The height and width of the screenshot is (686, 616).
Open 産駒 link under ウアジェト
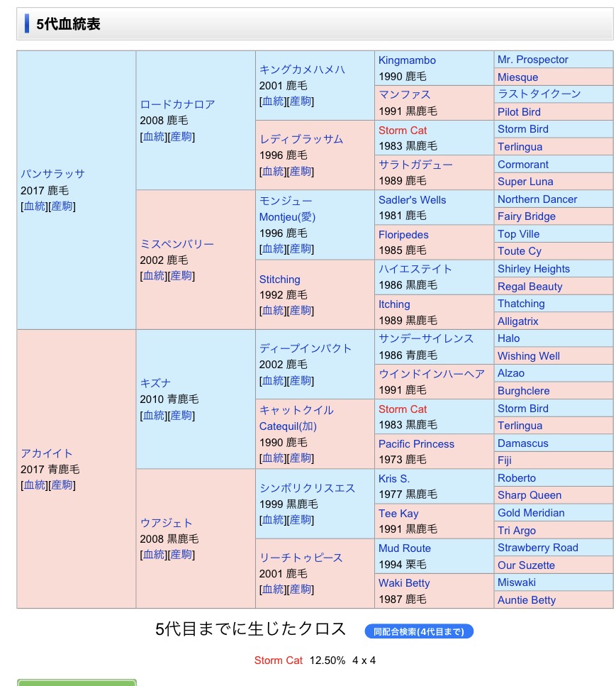click(x=181, y=555)
